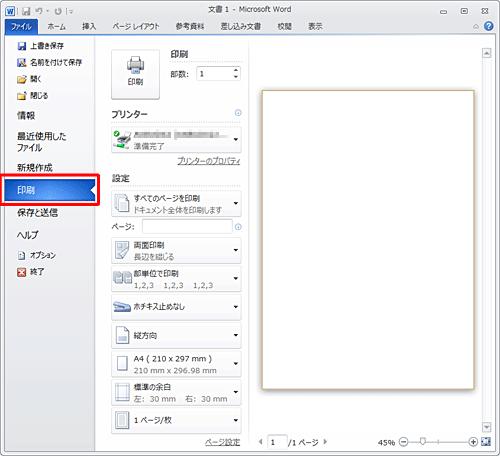Click the large printer 印刷 button

(135, 74)
